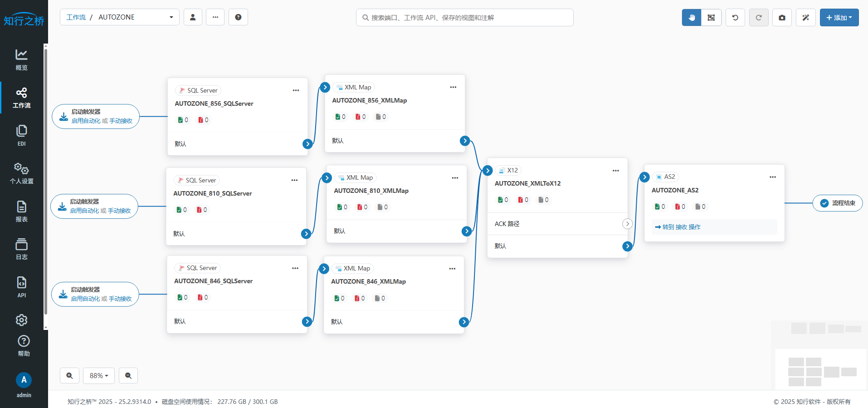Image resolution: width=868 pixels, height=408 pixels.
Task: Click 手动接收 link for 846 trigger
Action: (120, 299)
